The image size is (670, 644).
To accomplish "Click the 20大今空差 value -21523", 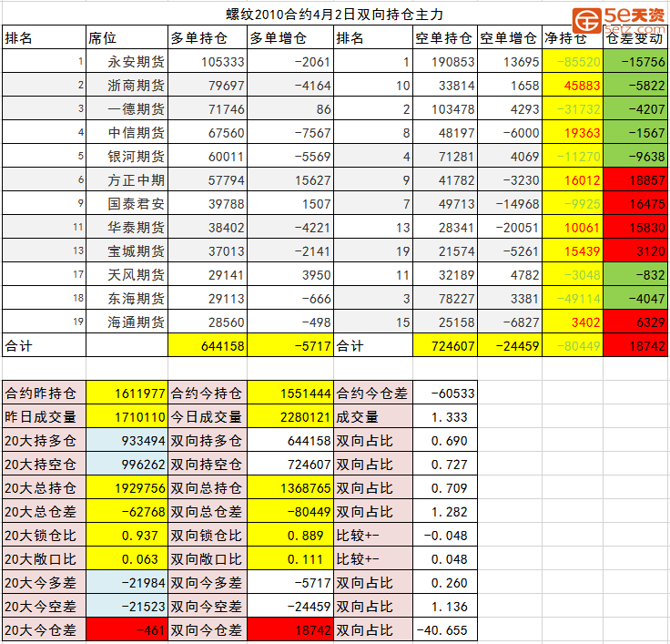I will click(x=127, y=606).
